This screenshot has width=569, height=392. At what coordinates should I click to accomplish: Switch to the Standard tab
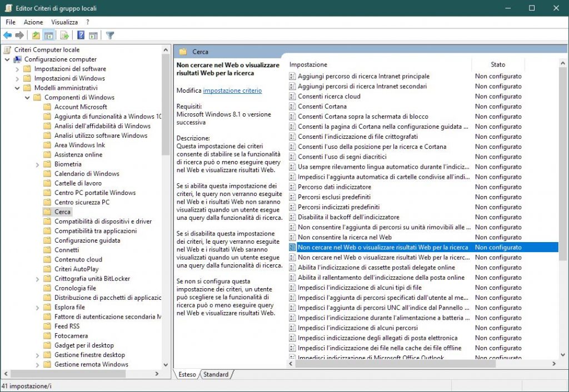(x=216, y=374)
